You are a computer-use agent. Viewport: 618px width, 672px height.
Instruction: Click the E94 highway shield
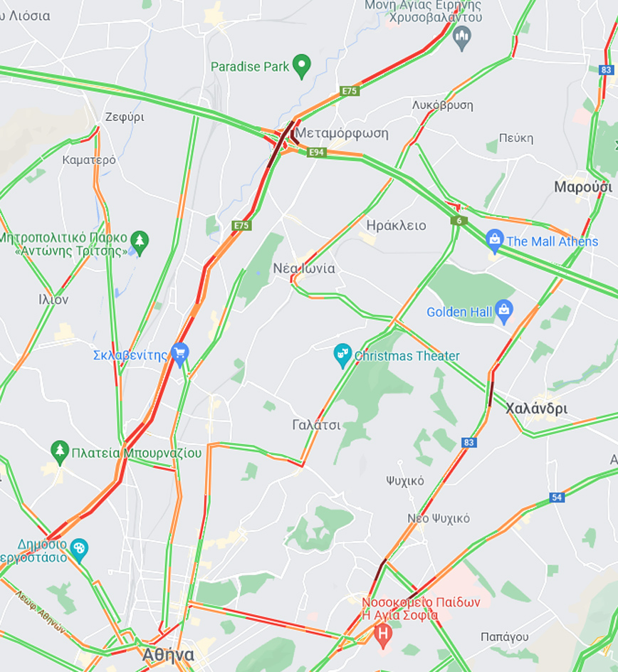pos(317,152)
